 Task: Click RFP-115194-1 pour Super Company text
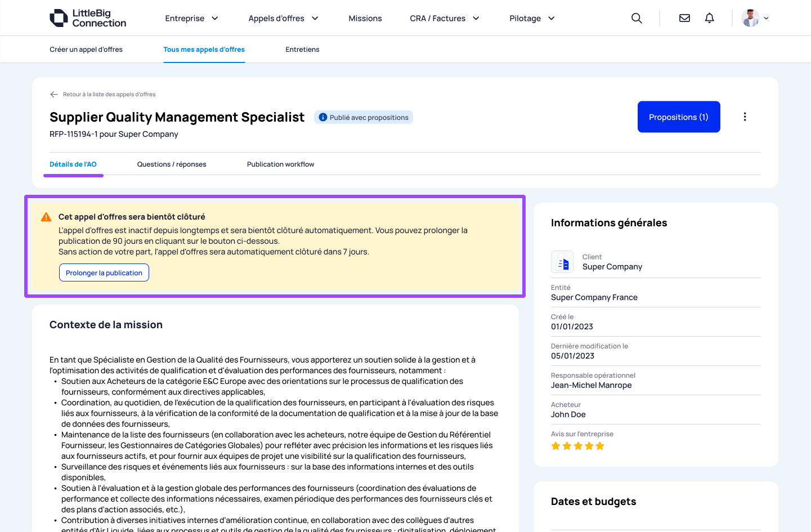[114, 134]
